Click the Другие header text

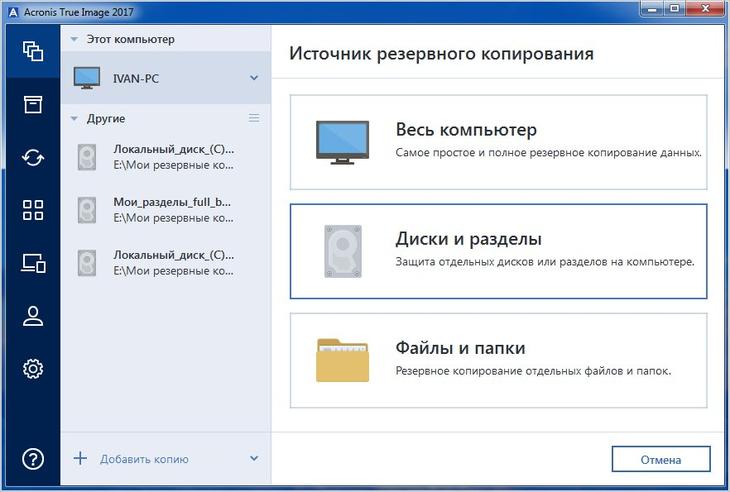[106, 119]
